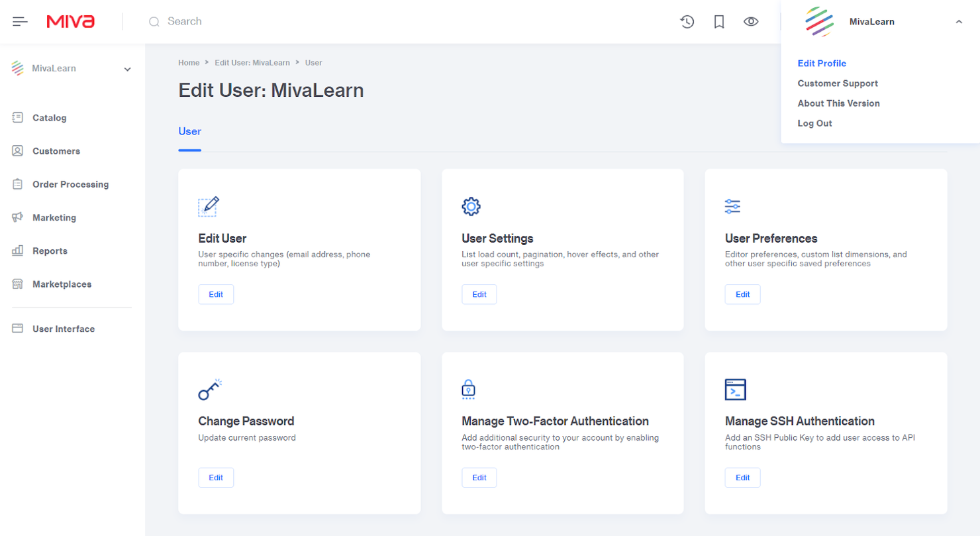This screenshot has height=536, width=980.
Task: Toggle the hamburger navigation menu icon
Action: tap(21, 22)
